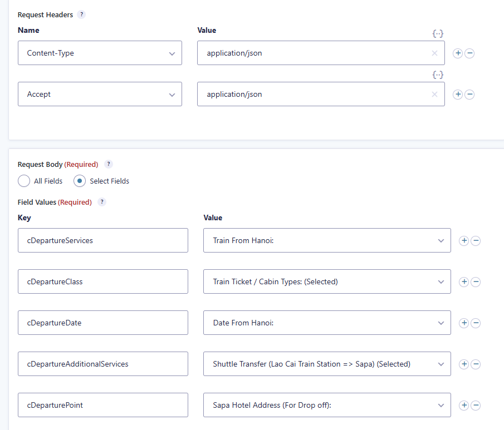Viewport: 504px width, 430px height.
Task: Click the Accept application/json value field
Action: click(x=315, y=95)
